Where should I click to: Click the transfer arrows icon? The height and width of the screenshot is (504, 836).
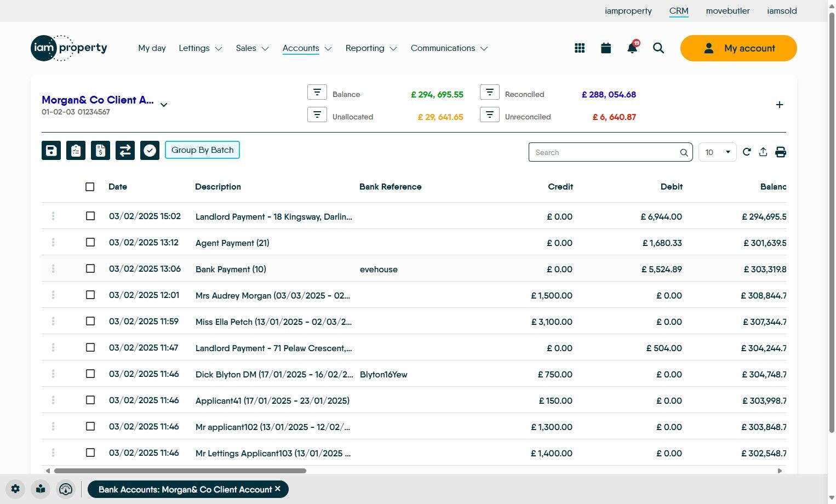125,150
